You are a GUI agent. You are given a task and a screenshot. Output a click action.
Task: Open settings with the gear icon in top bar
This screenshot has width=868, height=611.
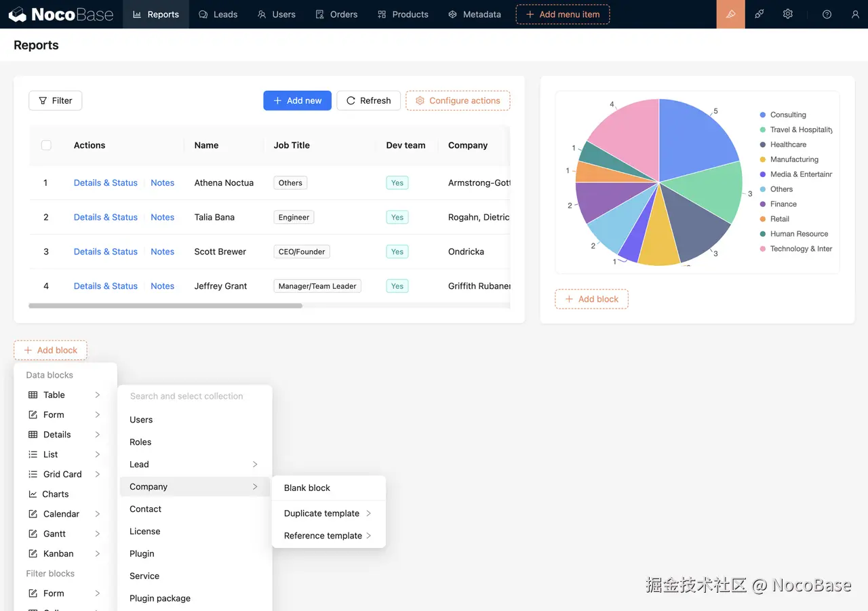[787, 14]
